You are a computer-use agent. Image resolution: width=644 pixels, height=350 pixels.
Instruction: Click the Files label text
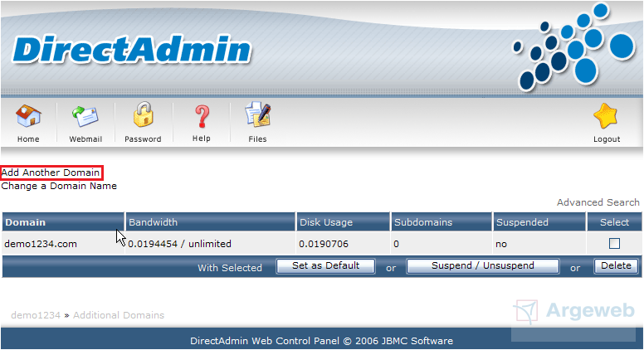coord(257,139)
